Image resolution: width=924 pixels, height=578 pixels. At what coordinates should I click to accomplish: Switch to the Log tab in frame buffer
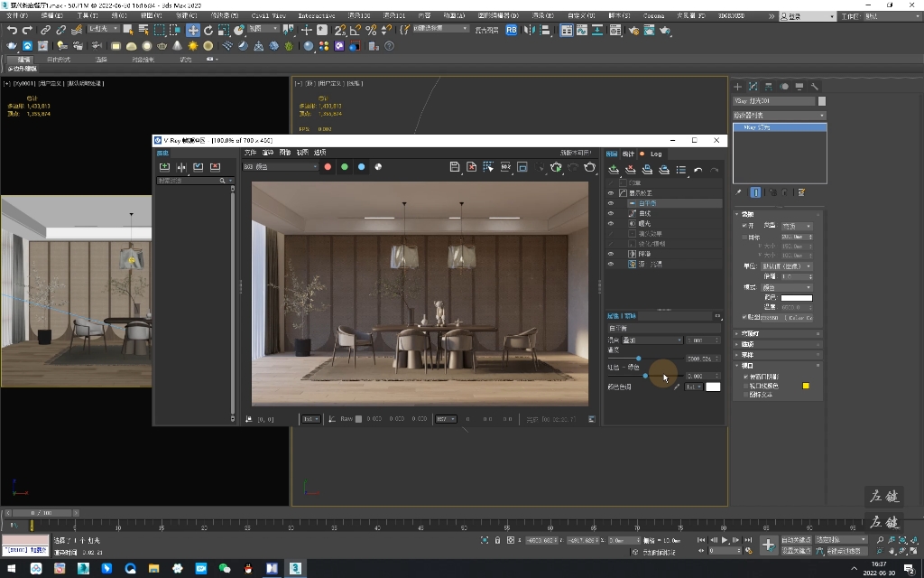(655, 154)
